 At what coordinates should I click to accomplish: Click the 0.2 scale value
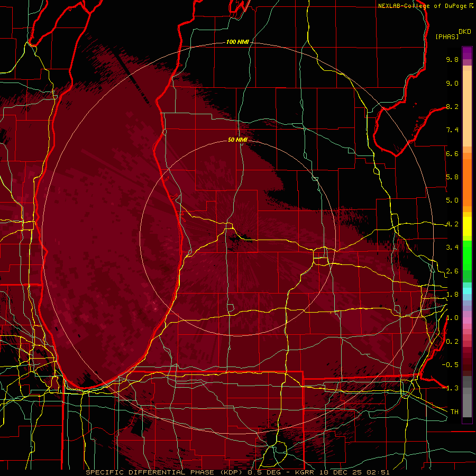point(452,342)
